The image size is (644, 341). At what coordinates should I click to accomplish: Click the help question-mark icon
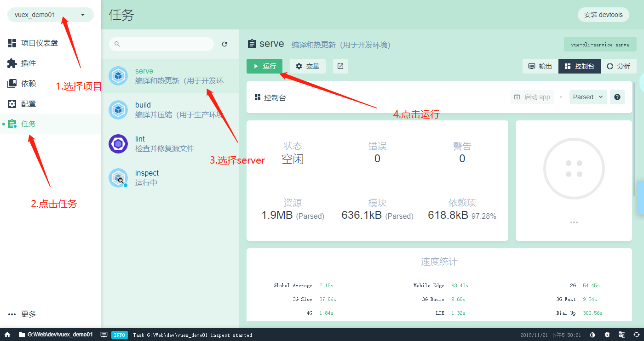(617, 97)
